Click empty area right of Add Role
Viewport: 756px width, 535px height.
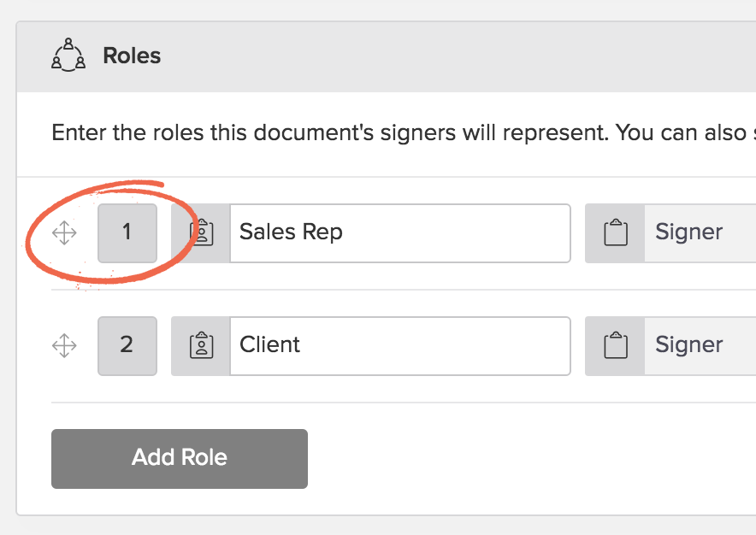pyautogui.click(x=530, y=459)
